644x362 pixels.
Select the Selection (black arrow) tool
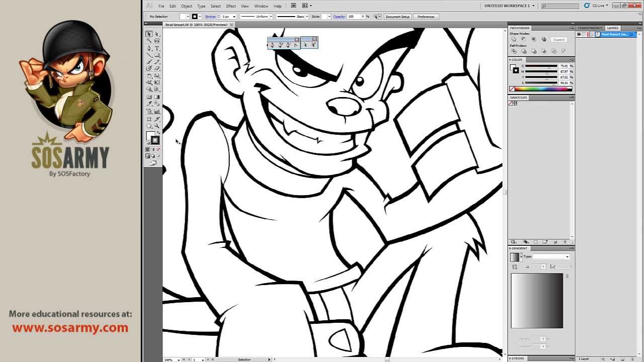pos(149,34)
